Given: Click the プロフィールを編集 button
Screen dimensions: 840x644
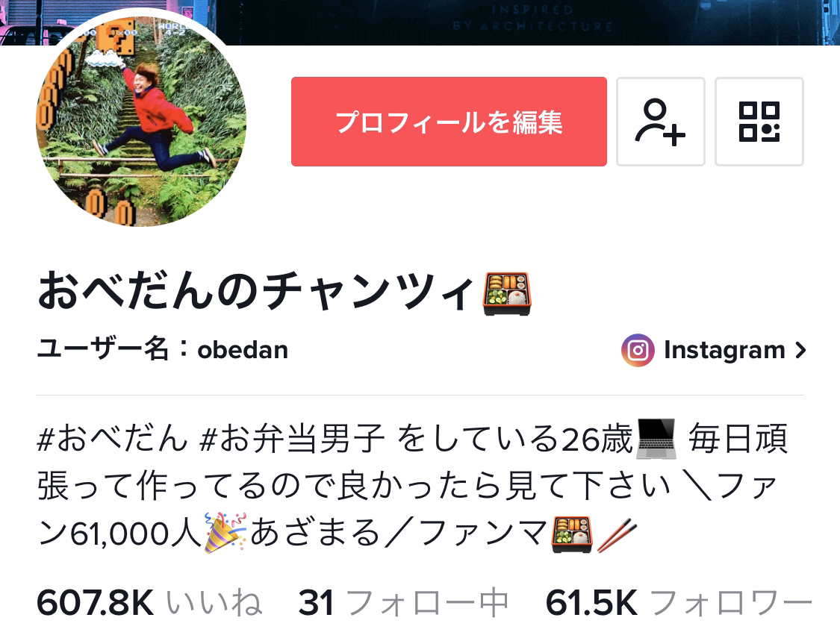Looking at the screenshot, I should pyautogui.click(x=449, y=122).
